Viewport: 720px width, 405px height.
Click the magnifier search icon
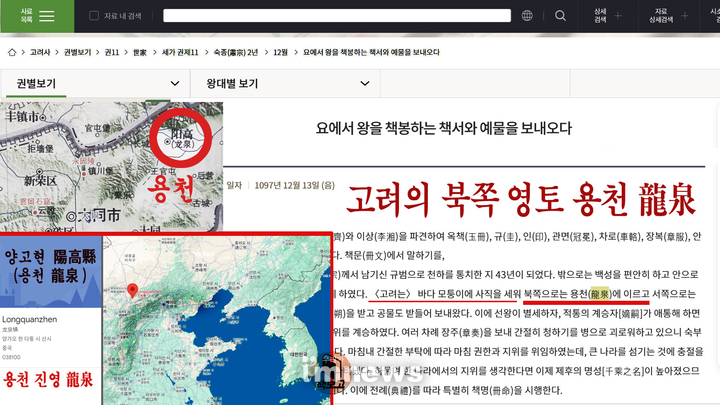tap(560, 16)
